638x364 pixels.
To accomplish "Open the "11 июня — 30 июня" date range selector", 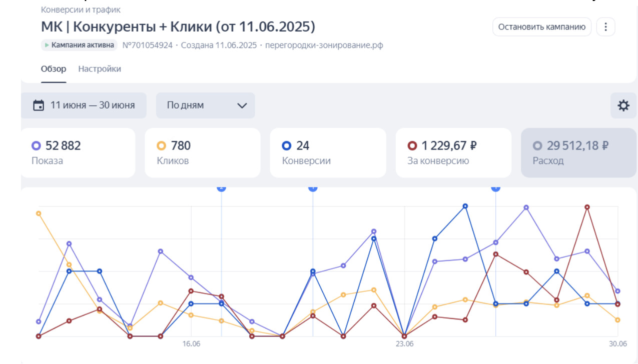I will 84,105.
